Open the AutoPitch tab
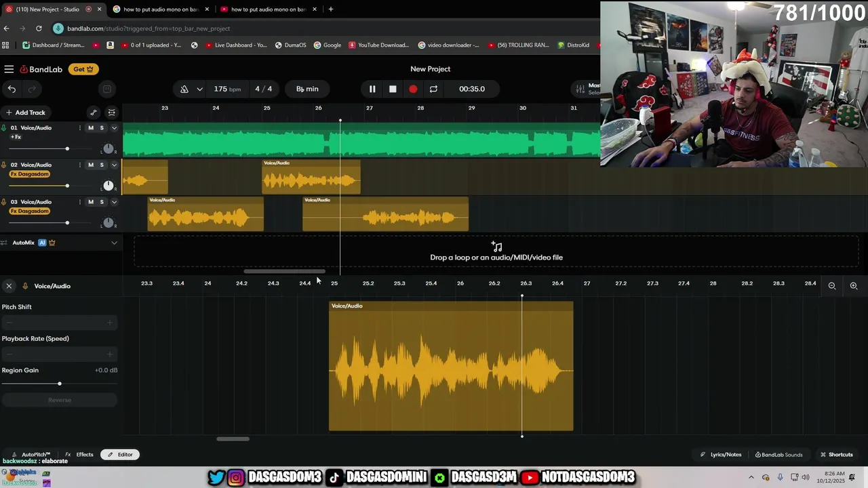 [x=32, y=455]
